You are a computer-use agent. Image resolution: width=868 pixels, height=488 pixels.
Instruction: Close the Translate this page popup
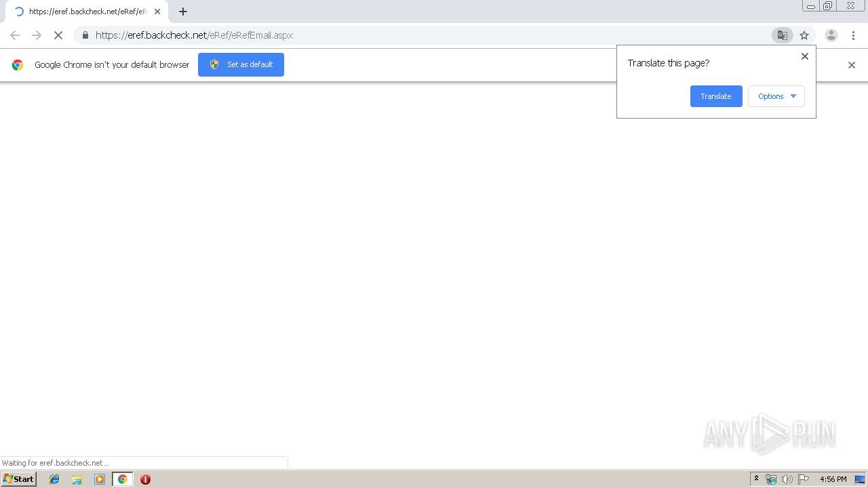pyautogui.click(x=805, y=56)
